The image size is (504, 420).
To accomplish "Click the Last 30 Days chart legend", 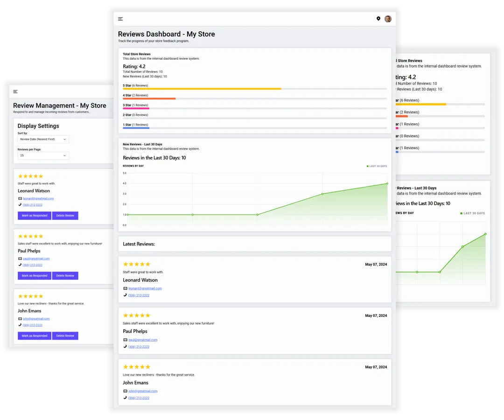I will coord(377,166).
